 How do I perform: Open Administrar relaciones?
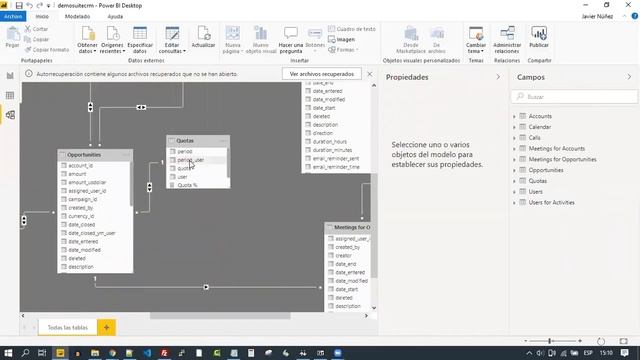coord(507,40)
